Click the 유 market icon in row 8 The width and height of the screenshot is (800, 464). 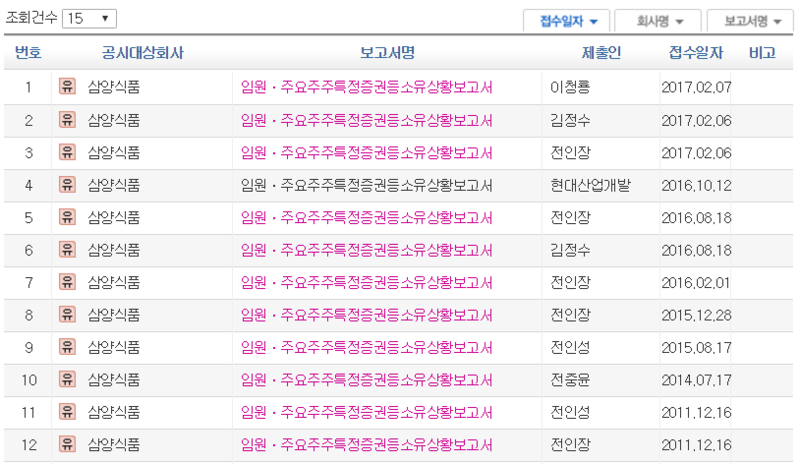pos(67,314)
